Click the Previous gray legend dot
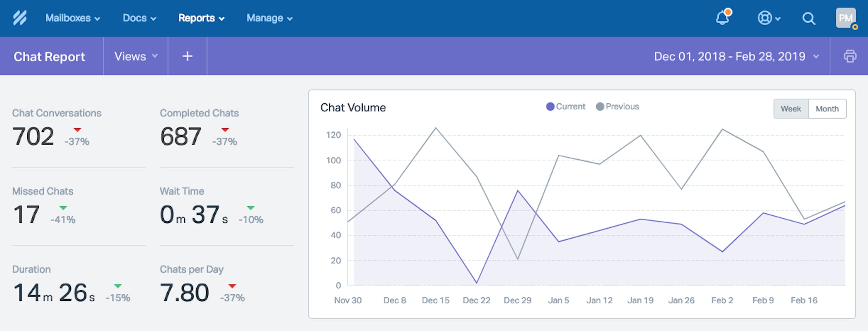868x331 pixels. pos(600,107)
